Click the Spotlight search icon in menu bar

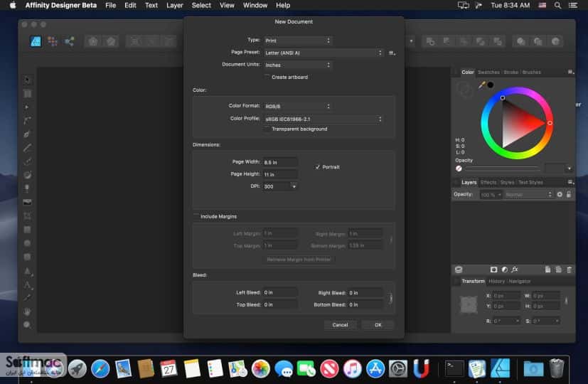(x=557, y=5)
